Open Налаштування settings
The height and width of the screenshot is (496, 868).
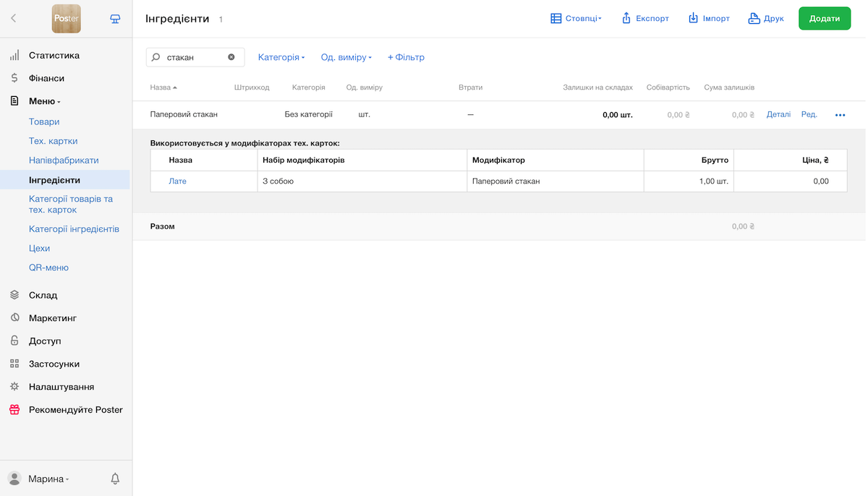(x=61, y=387)
